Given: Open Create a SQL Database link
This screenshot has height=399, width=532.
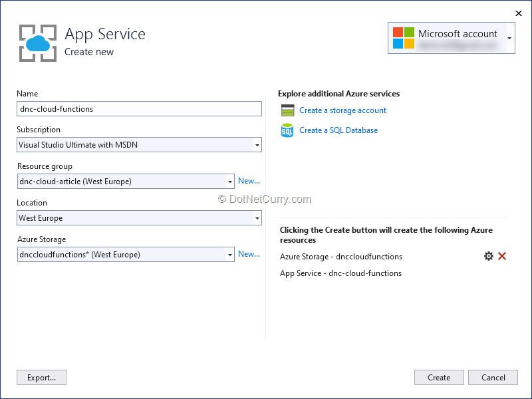Looking at the screenshot, I should (x=338, y=130).
